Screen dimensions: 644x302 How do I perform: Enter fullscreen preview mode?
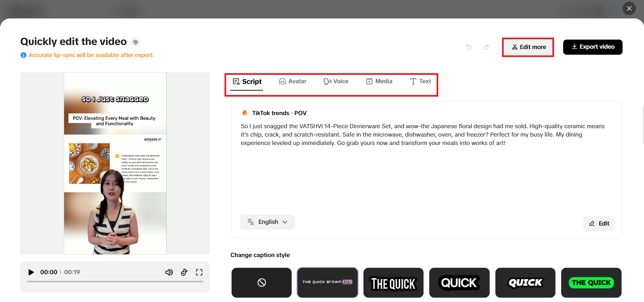click(199, 272)
